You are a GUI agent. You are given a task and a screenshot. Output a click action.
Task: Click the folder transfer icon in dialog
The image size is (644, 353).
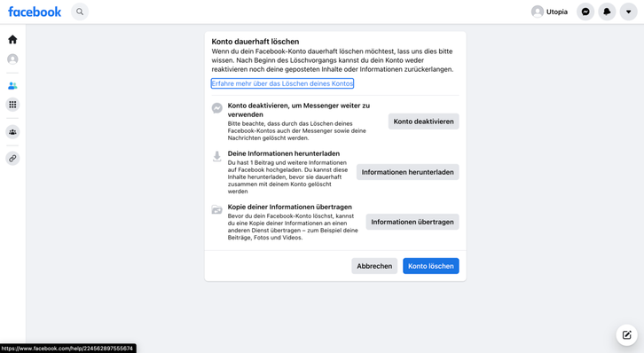[216, 209]
